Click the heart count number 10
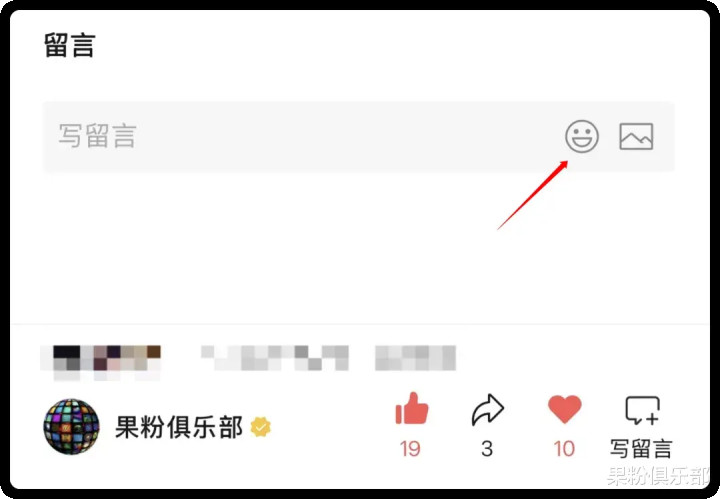This screenshot has height=499, width=720. point(564,449)
